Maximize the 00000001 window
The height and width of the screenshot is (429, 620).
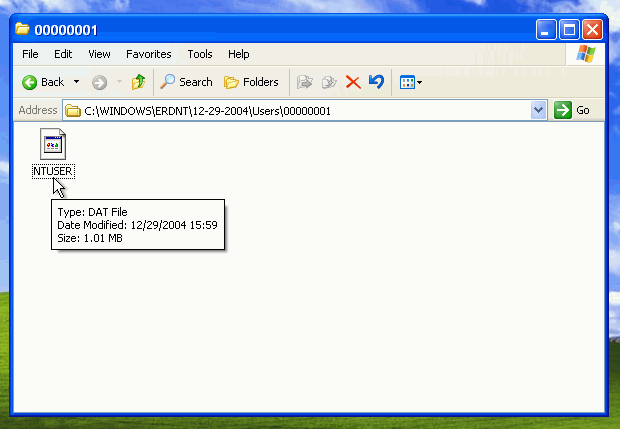point(569,30)
